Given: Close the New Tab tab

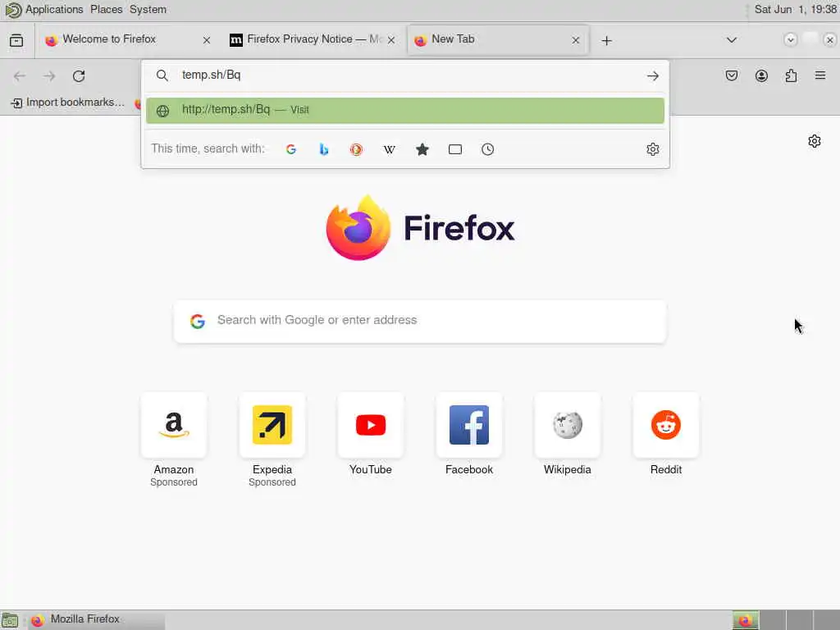Looking at the screenshot, I should tap(575, 40).
